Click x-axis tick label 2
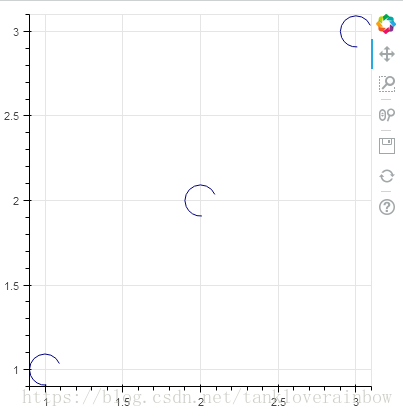403x417 pixels. point(200,402)
